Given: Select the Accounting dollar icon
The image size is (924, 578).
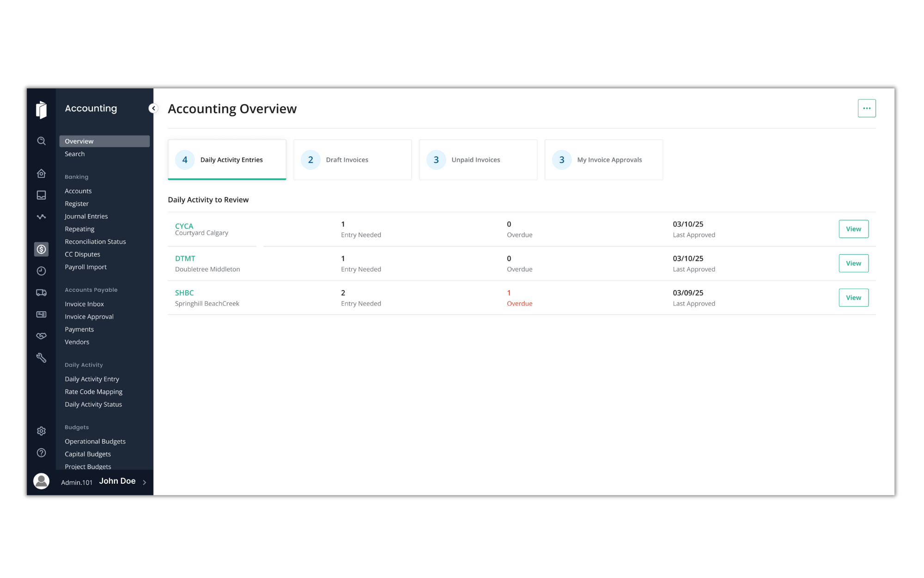Looking at the screenshot, I should click(x=41, y=249).
